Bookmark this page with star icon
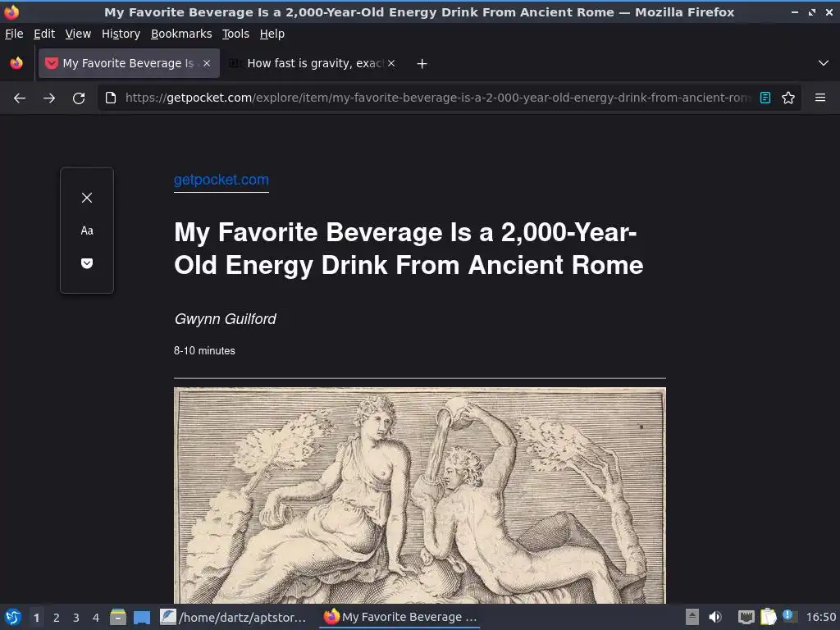This screenshot has height=630, width=840. click(x=788, y=98)
